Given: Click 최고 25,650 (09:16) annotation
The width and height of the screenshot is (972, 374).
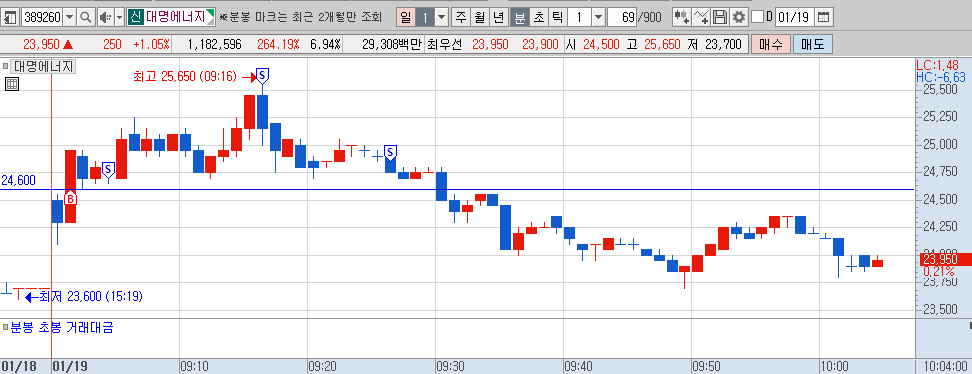Looking at the screenshot, I should click(185, 76).
